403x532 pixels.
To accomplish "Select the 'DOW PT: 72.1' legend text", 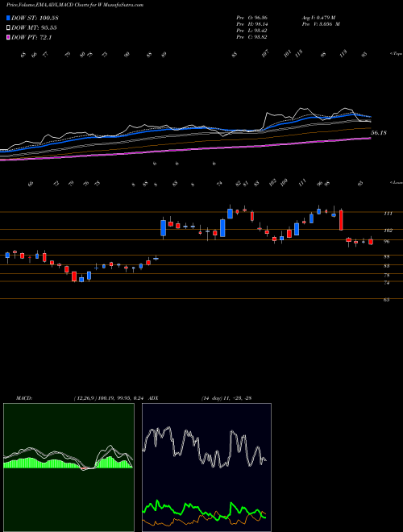I will [x=31, y=37].
